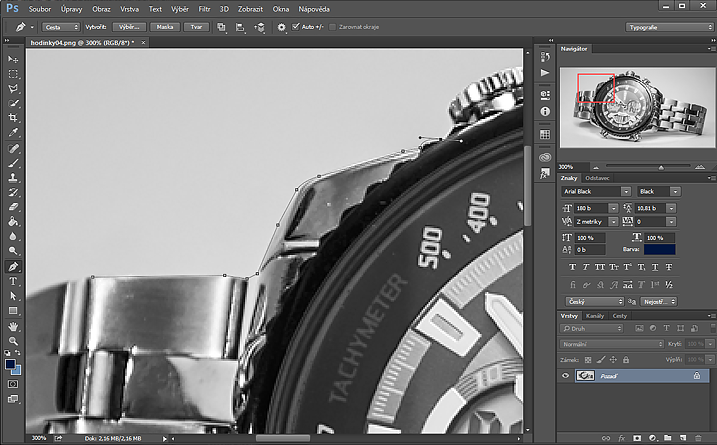Click the Navigator watch thumbnail preview
717x445 pixels.
click(637, 107)
